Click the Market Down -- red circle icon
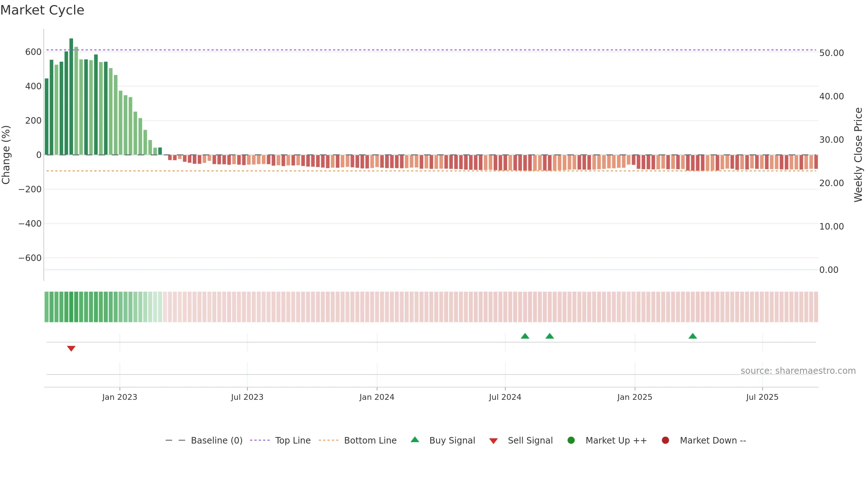The width and height of the screenshot is (868, 488). [x=665, y=440]
